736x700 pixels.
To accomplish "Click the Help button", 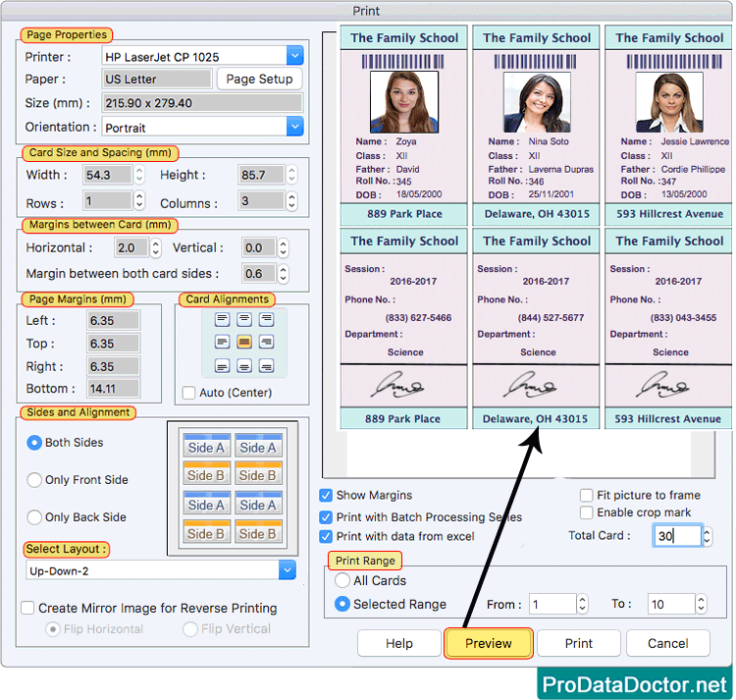I will point(399,644).
